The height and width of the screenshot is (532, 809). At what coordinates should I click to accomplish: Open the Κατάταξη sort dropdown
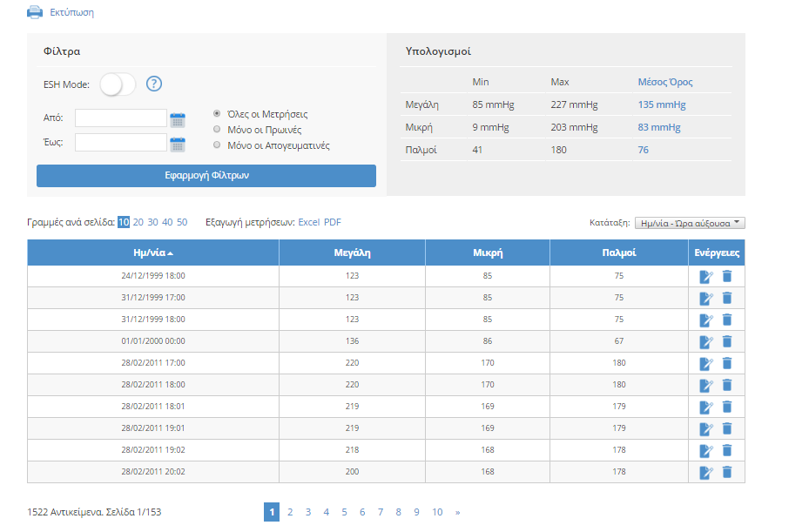click(690, 223)
